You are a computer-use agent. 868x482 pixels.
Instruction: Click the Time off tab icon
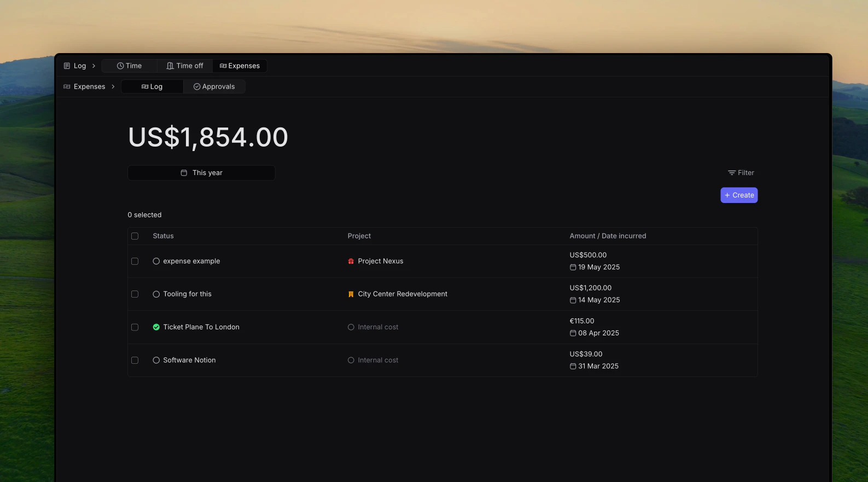(x=170, y=66)
